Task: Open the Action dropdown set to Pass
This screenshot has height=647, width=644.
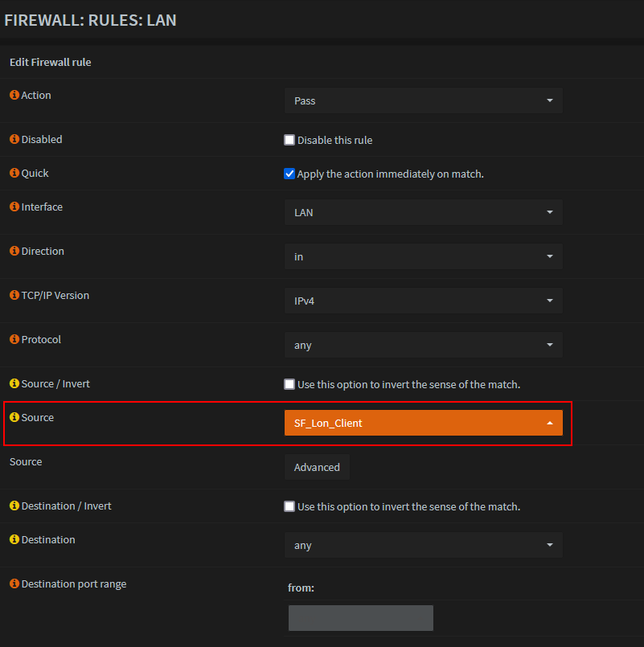Action: tap(423, 100)
